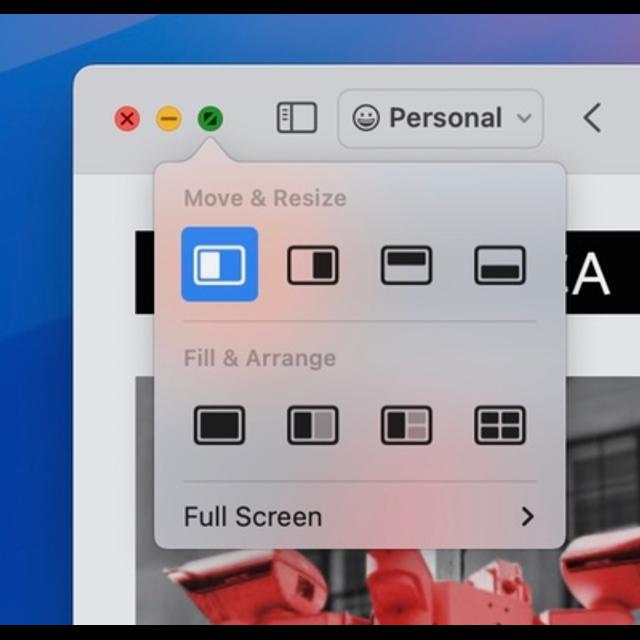Pick the Fill screen arrangement icon
The width and height of the screenshot is (640, 640).
[220, 425]
